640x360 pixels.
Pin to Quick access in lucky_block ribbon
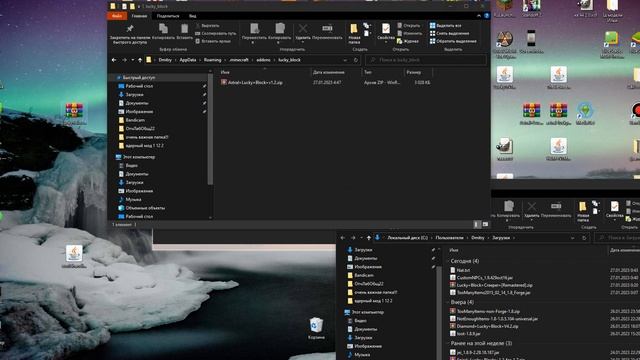pyautogui.click(x=130, y=33)
